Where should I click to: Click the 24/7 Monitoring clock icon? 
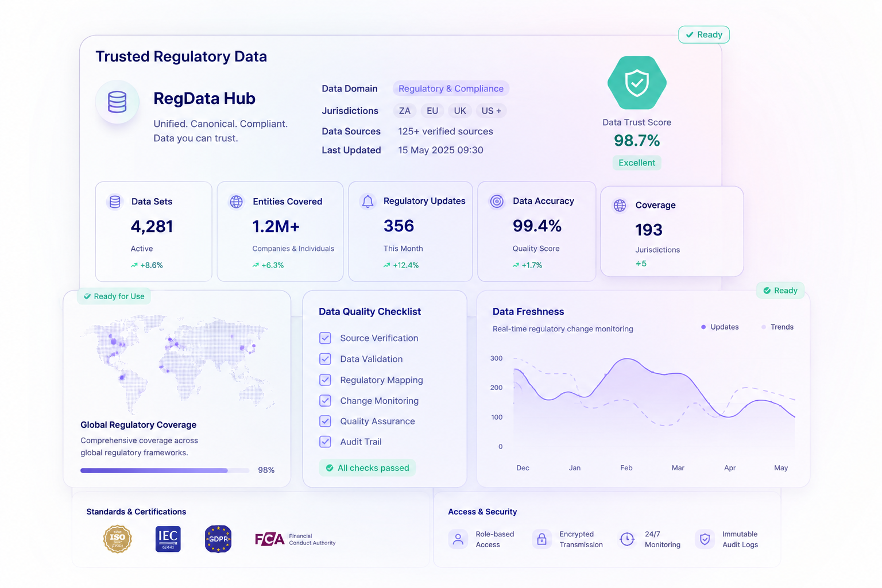coord(627,539)
